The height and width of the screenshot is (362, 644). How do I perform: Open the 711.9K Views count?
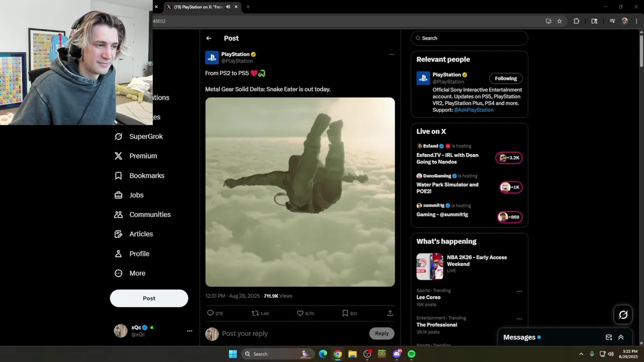(x=278, y=296)
